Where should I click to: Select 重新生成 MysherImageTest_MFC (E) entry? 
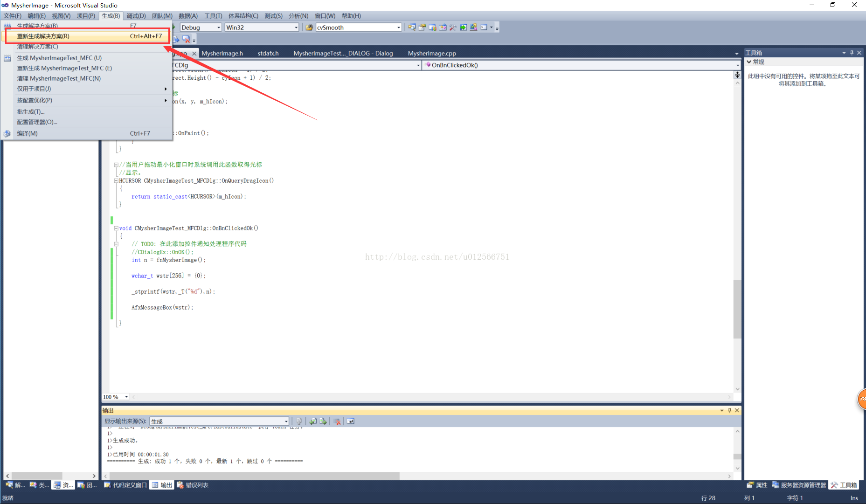pos(87,68)
